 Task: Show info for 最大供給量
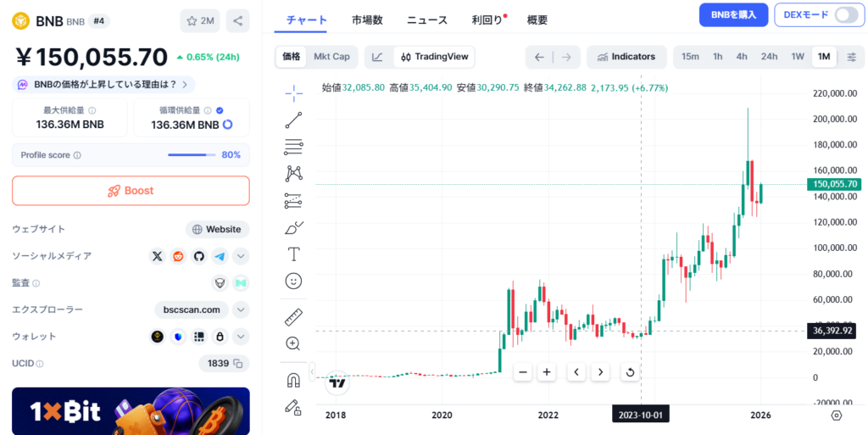click(92, 111)
